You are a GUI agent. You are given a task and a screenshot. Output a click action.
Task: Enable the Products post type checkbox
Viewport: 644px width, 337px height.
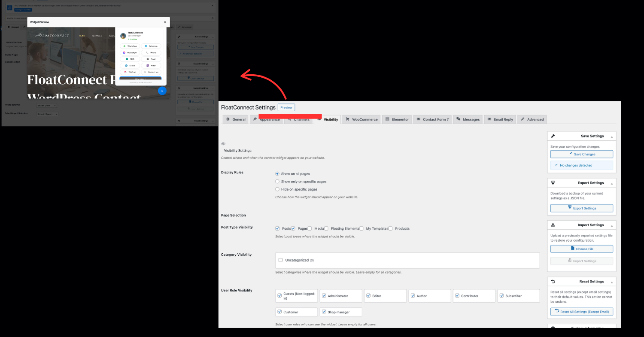pos(391,228)
